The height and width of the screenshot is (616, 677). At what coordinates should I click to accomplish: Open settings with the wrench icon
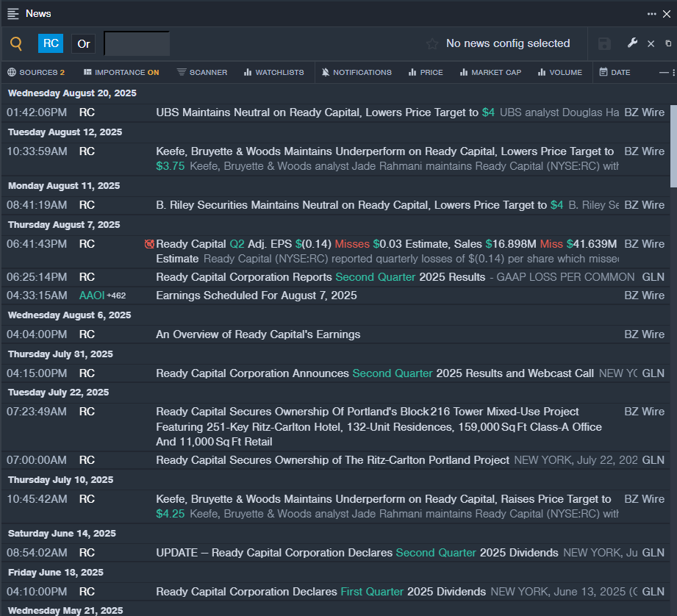pyautogui.click(x=633, y=43)
